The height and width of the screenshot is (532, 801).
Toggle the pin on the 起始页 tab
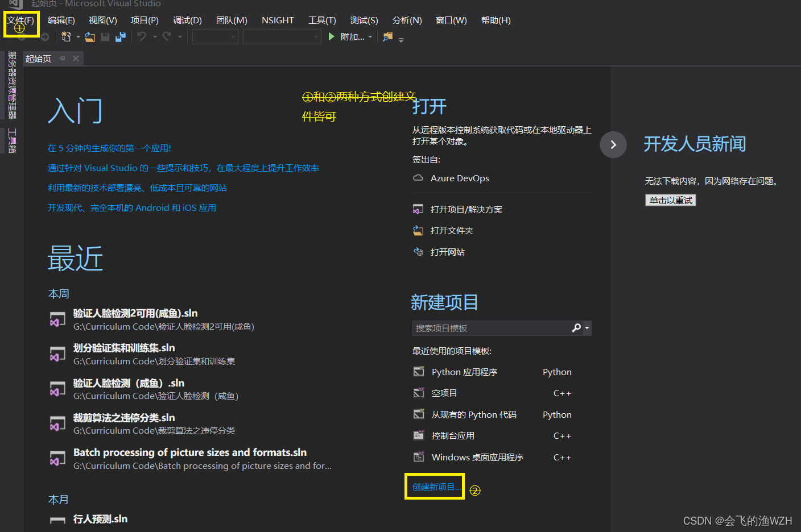pos(63,59)
